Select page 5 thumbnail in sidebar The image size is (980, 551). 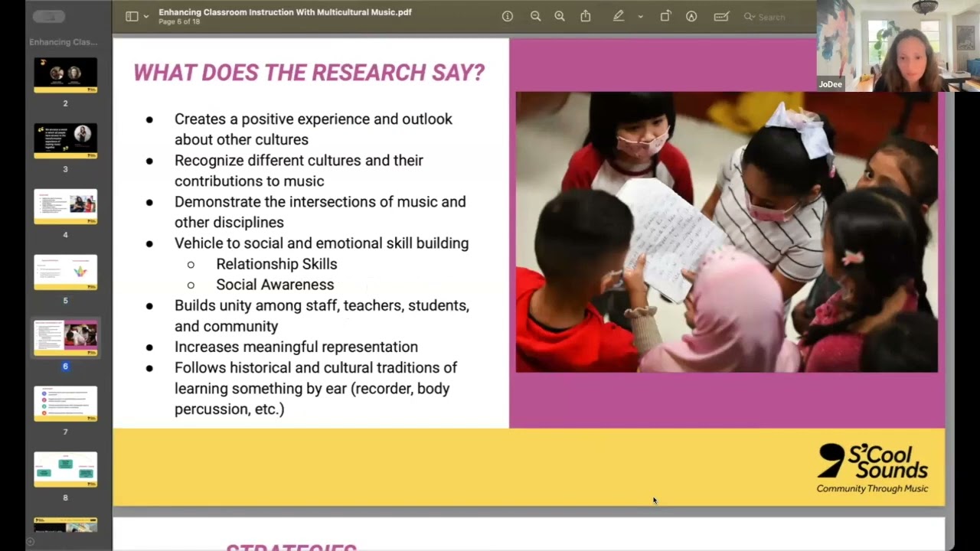coord(65,272)
